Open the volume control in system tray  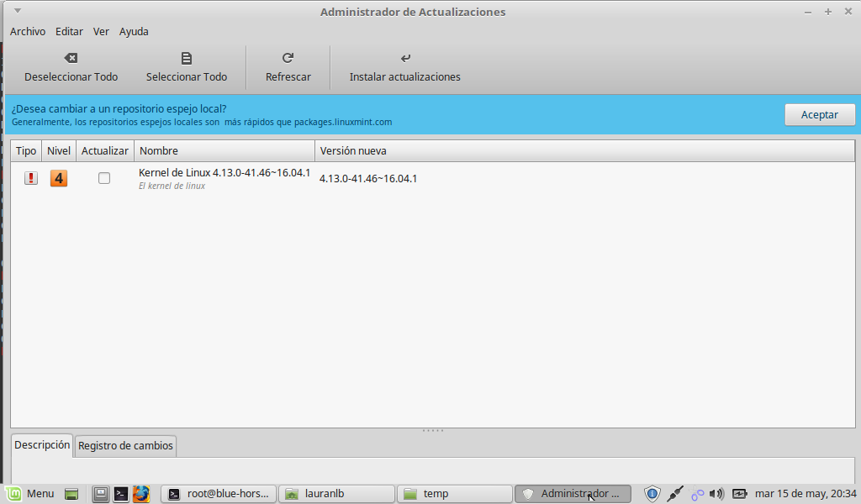716,494
